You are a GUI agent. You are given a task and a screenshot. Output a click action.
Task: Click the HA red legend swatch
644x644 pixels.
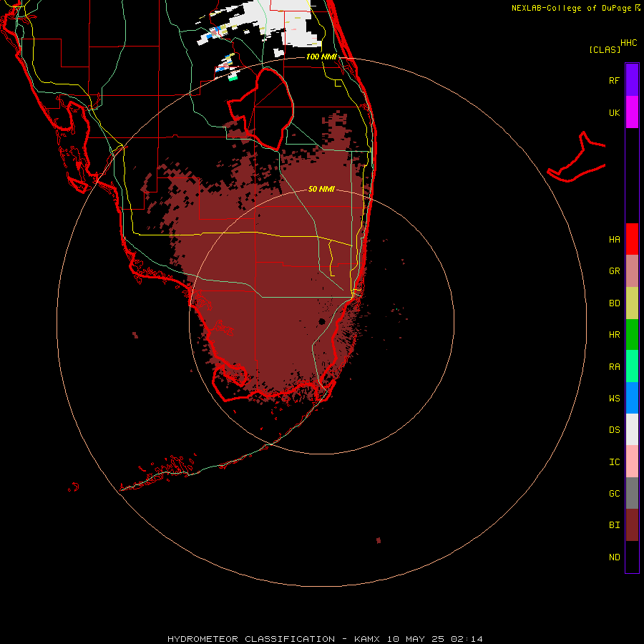pos(632,239)
